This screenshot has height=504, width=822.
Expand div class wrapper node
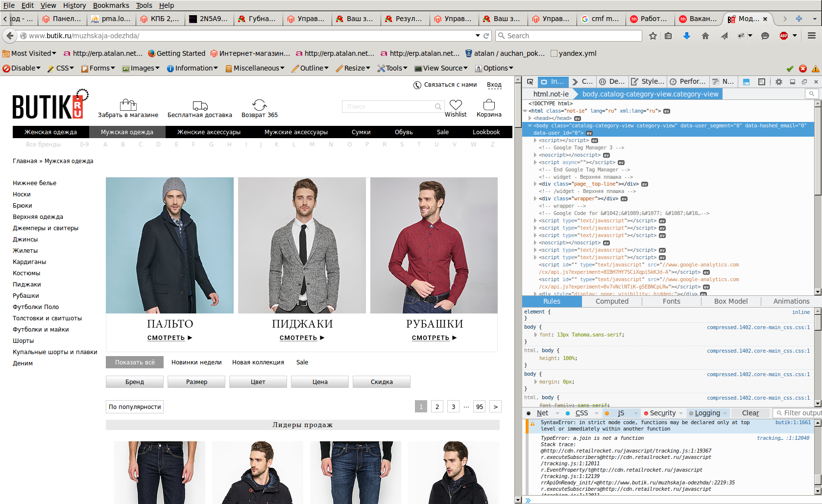point(535,199)
